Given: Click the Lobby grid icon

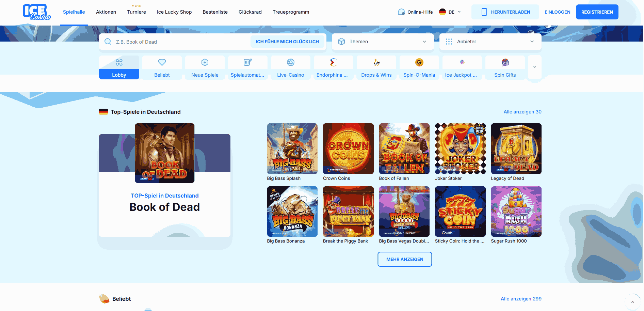Looking at the screenshot, I should [119, 62].
